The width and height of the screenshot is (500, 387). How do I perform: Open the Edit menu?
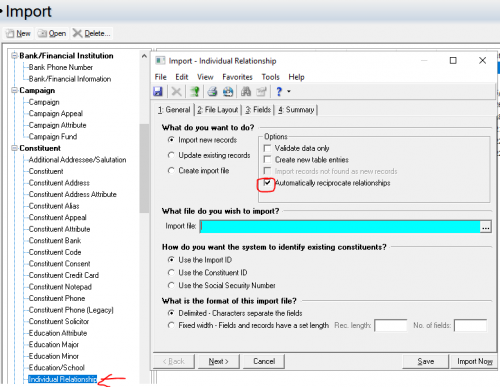pyautogui.click(x=182, y=77)
